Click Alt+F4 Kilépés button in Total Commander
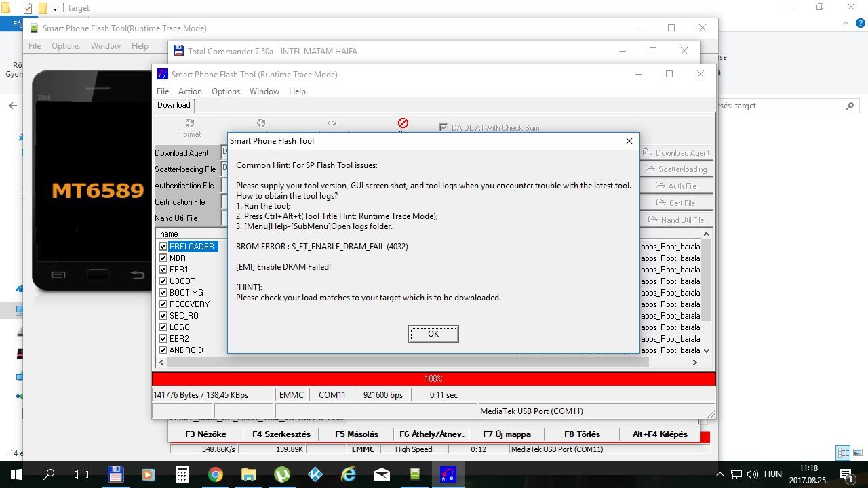Screen dimensions: 868x488 point(660,434)
